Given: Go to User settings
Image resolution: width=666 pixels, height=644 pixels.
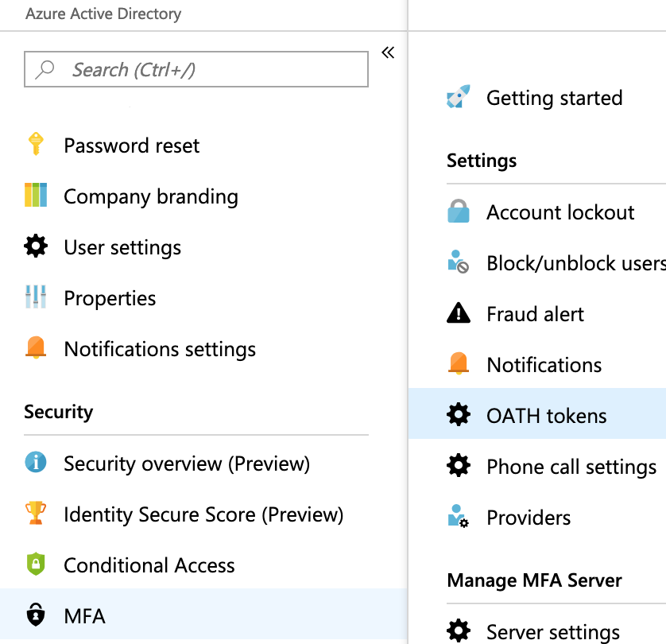Looking at the screenshot, I should click(122, 247).
